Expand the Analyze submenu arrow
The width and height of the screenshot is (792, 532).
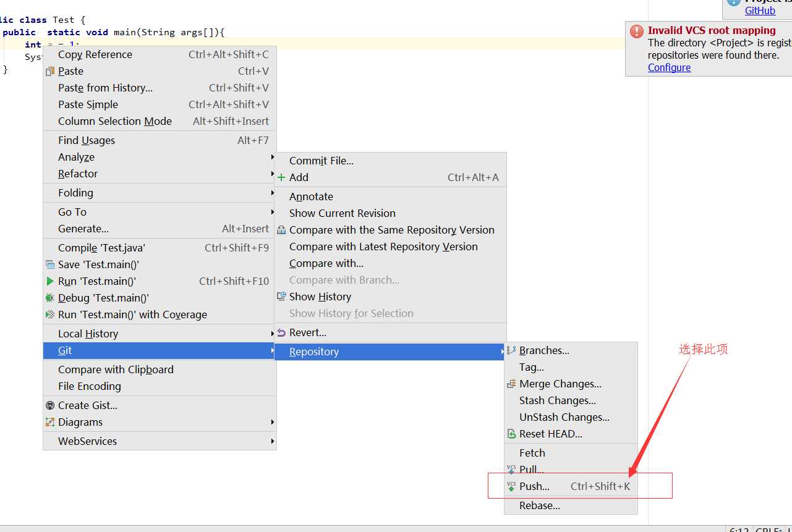click(x=272, y=157)
